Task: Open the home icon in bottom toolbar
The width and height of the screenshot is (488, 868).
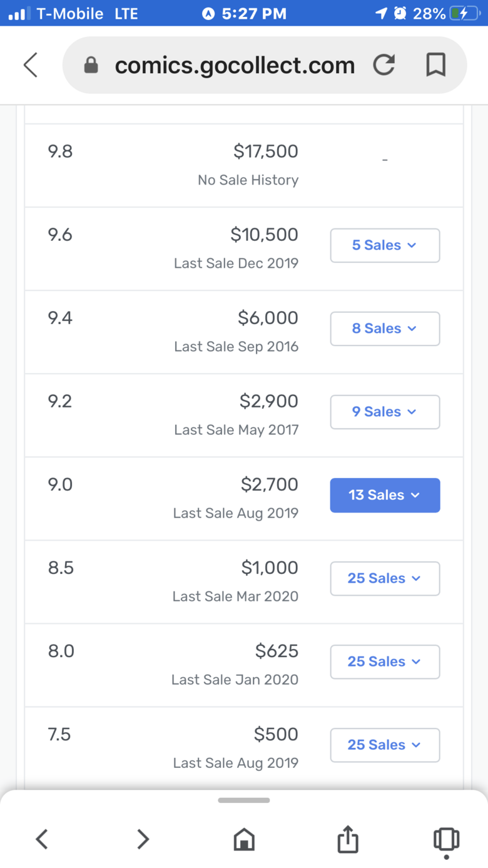Action: (244, 839)
